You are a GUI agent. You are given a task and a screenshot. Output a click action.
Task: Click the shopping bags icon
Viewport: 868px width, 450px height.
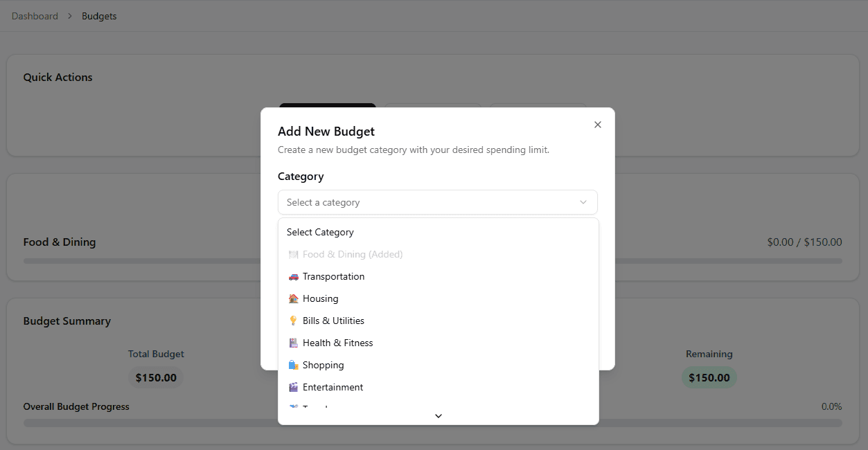[x=294, y=365]
